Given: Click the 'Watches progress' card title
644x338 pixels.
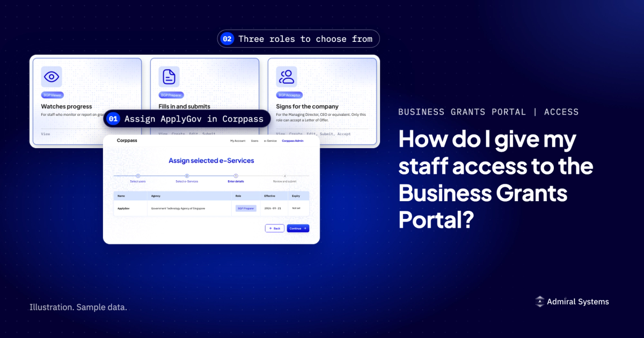Looking at the screenshot, I should point(67,107).
